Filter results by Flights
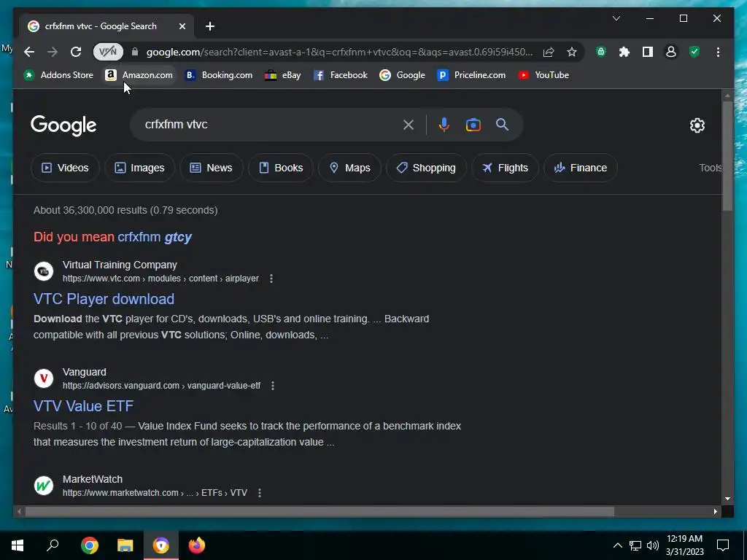 pos(505,168)
